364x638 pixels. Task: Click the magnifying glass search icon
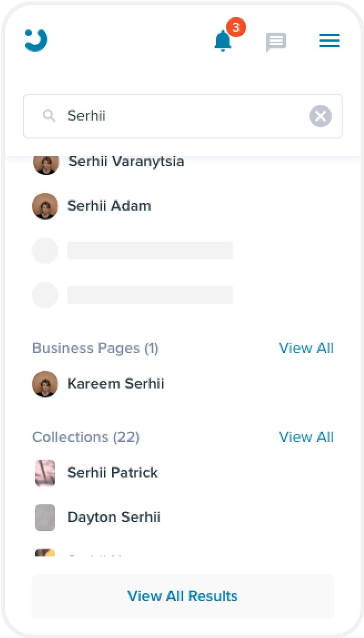click(x=49, y=116)
